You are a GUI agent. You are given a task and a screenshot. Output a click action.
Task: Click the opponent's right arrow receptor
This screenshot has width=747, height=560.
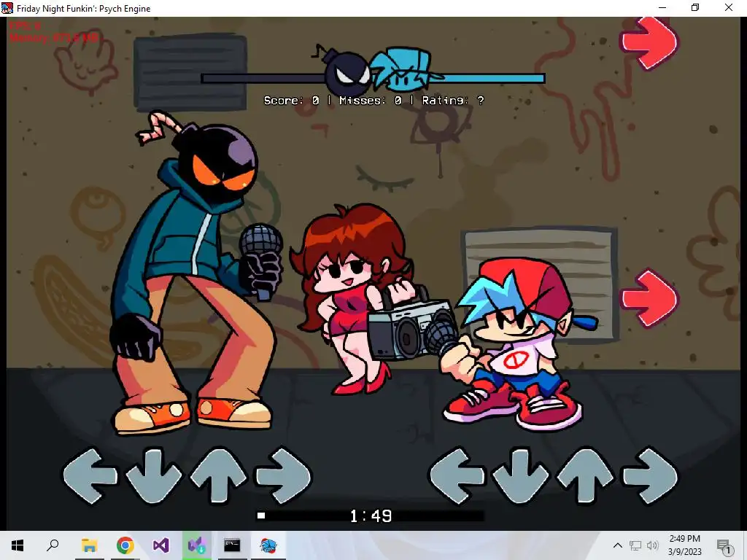(284, 475)
